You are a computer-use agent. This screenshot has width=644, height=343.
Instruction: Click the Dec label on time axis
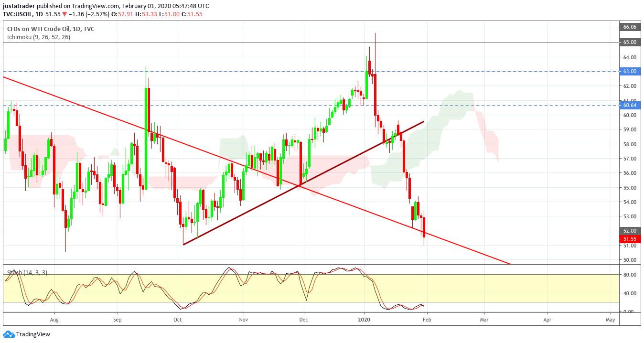[x=303, y=319]
